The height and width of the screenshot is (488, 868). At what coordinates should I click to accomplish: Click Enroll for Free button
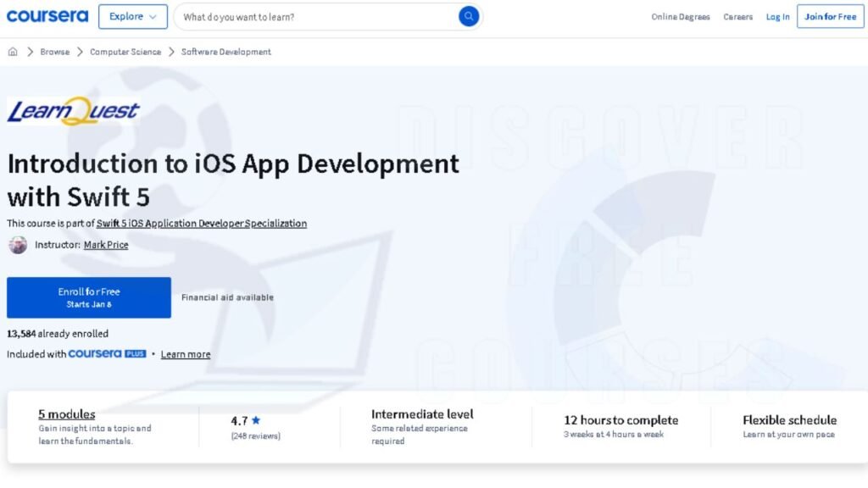[88, 297]
